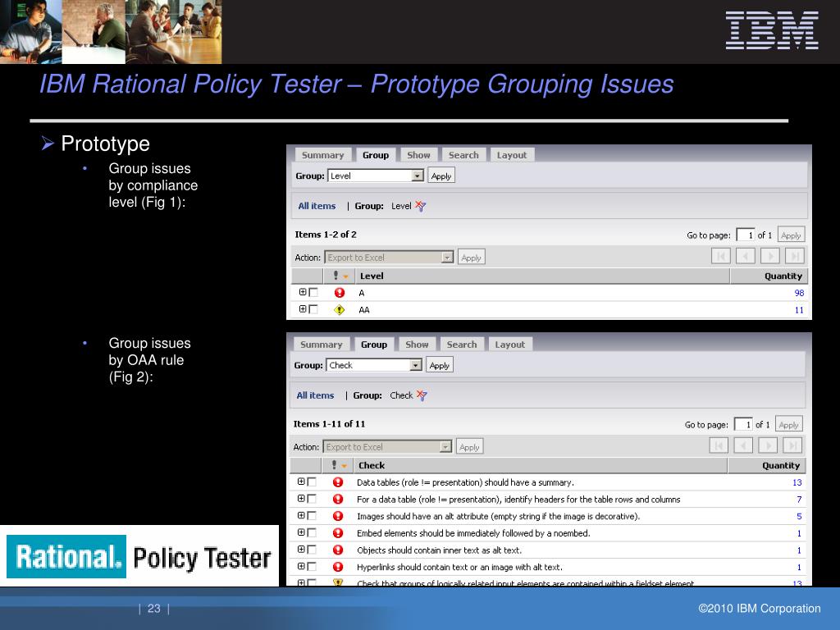Go to previous page in Level results

[x=745, y=256]
